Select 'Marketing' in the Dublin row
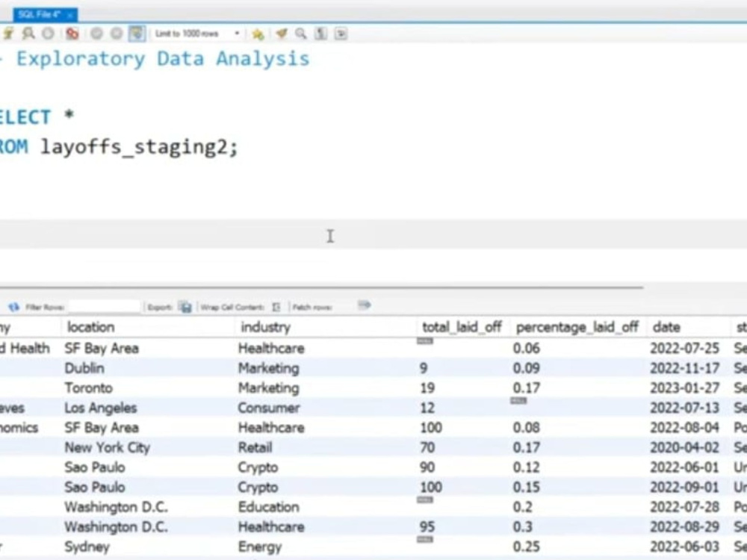The height and width of the screenshot is (560, 747). [268, 368]
